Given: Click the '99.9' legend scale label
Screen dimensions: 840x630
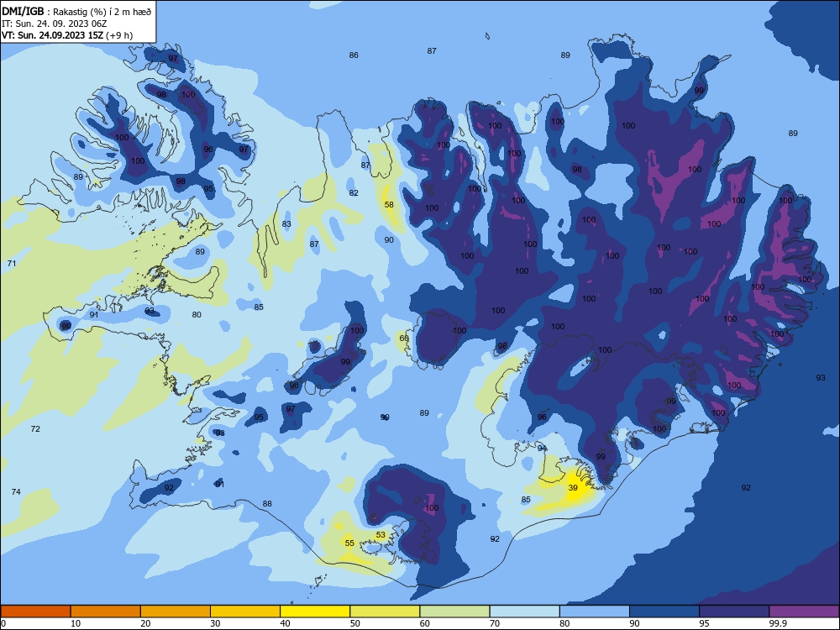Looking at the screenshot, I should click(777, 623).
